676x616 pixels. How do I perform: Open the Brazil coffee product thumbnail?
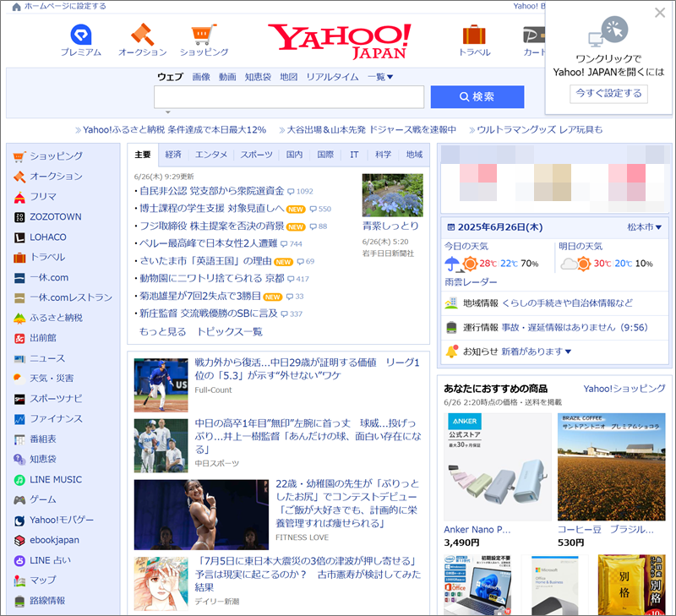click(x=611, y=466)
